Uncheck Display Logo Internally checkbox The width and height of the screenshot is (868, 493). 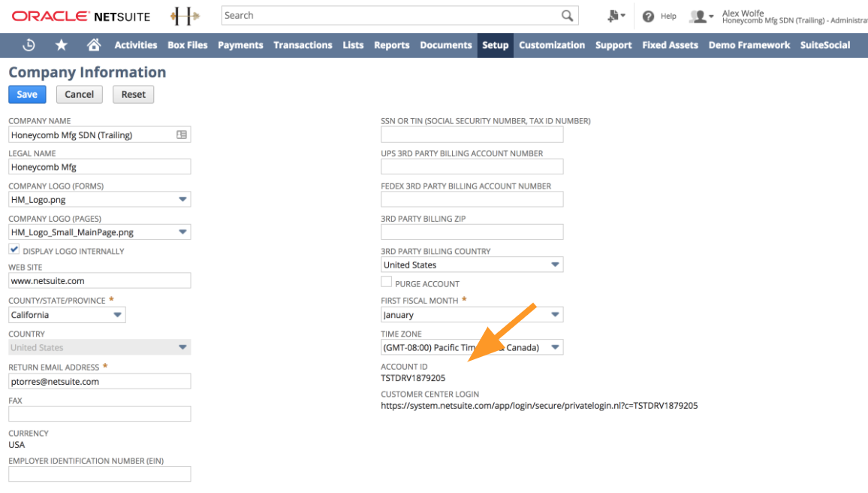(14, 250)
